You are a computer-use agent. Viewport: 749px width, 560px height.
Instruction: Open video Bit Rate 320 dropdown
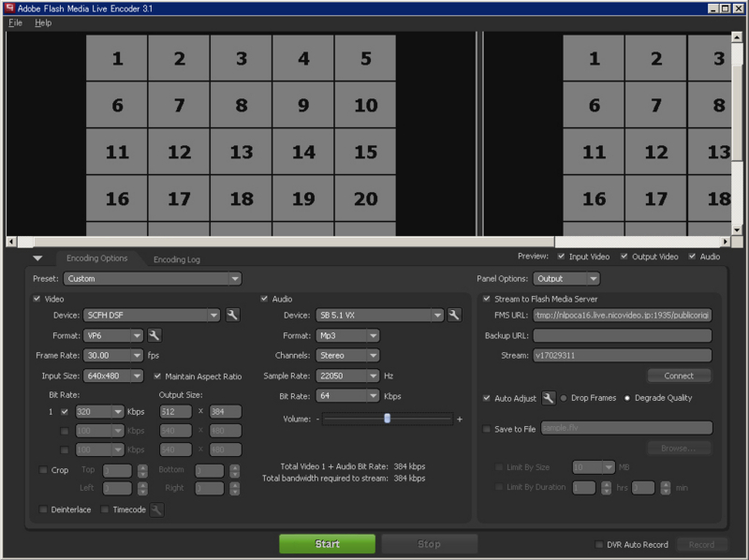tap(100, 411)
